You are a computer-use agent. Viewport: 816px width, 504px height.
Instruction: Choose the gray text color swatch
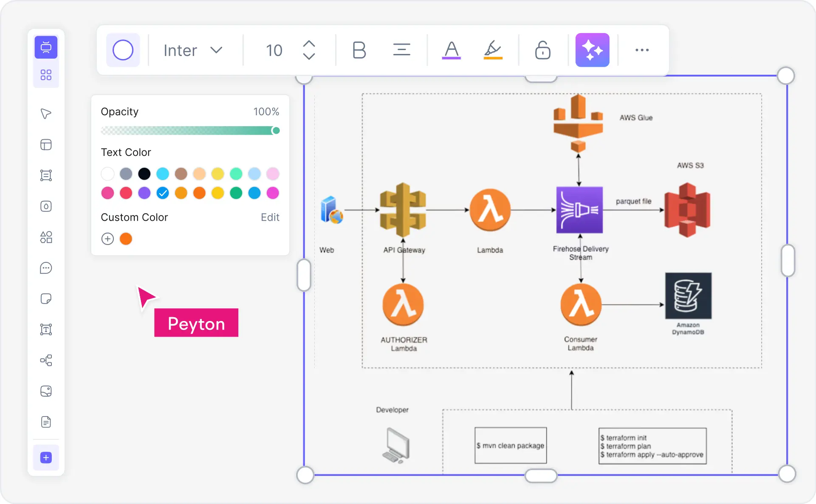126,174
